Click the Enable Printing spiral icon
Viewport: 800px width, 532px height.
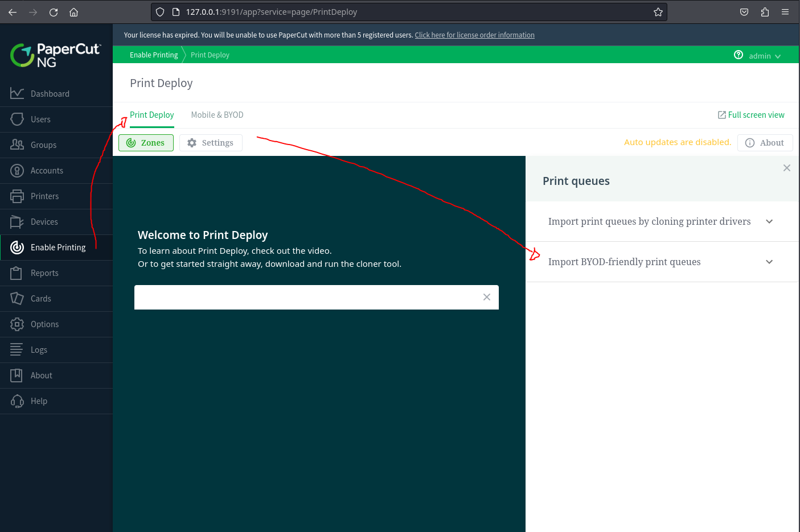(x=17, y=247)
